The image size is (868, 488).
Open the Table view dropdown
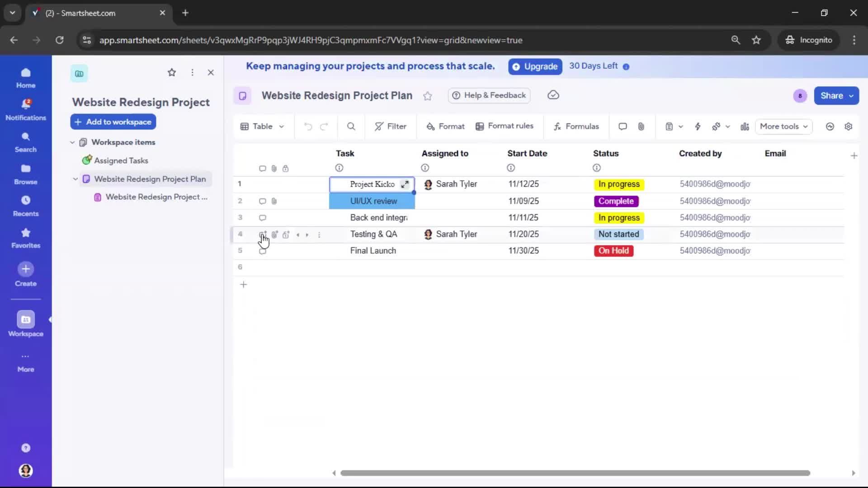pyautogui.click(x=263, y=127)
